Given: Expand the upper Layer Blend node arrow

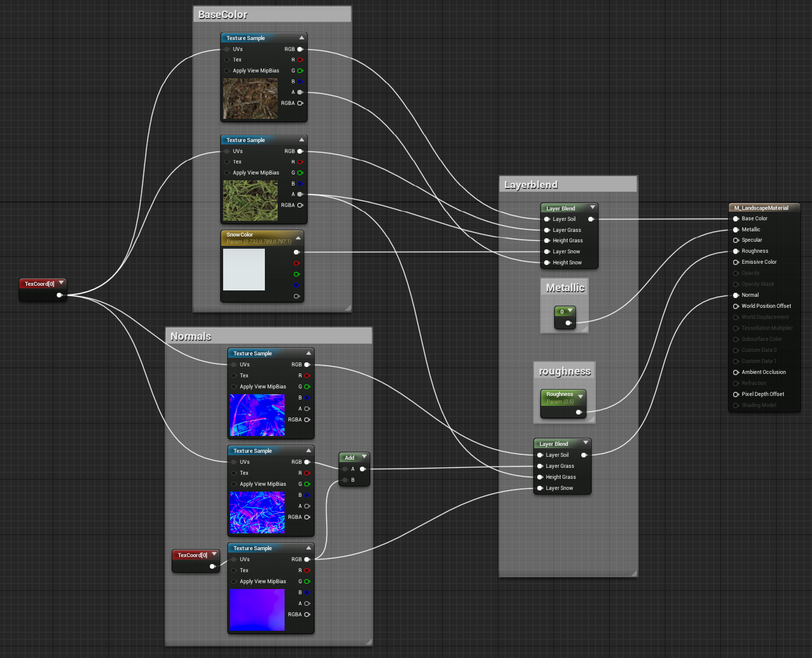Looking at the screenshot, I should (x=592, y=208).
